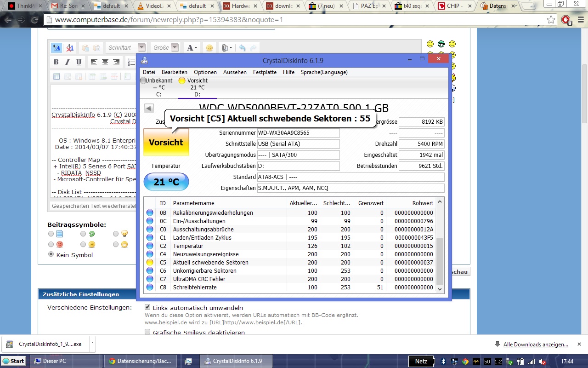Insert the green grinning smiley
The height and width of the screenshot is (368, 588).
(x=441, y=44)
